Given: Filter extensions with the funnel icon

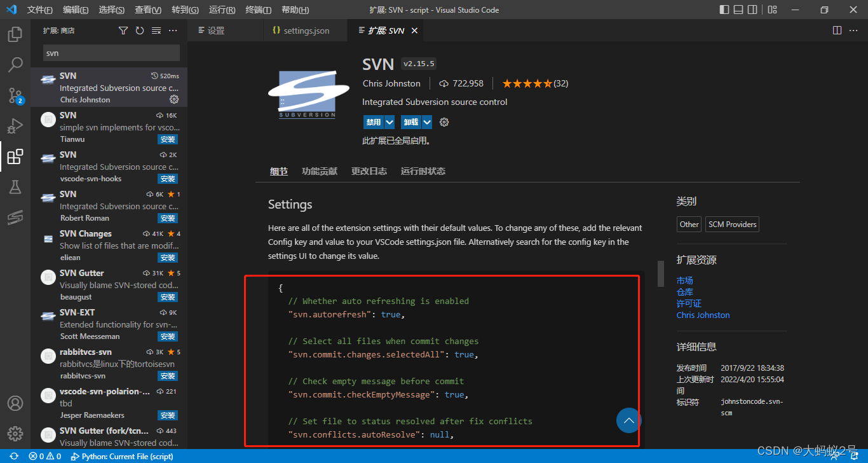Looking at the screenshot, I should (x=123, y=31).
